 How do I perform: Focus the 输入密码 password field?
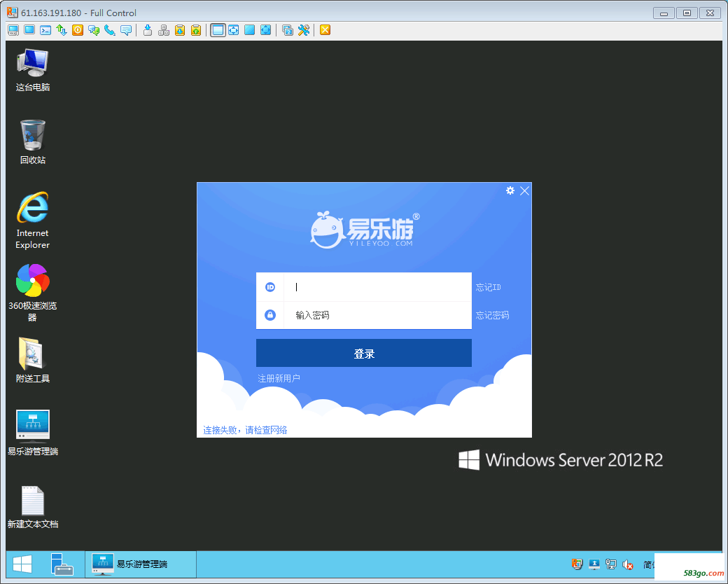(378, 315)
